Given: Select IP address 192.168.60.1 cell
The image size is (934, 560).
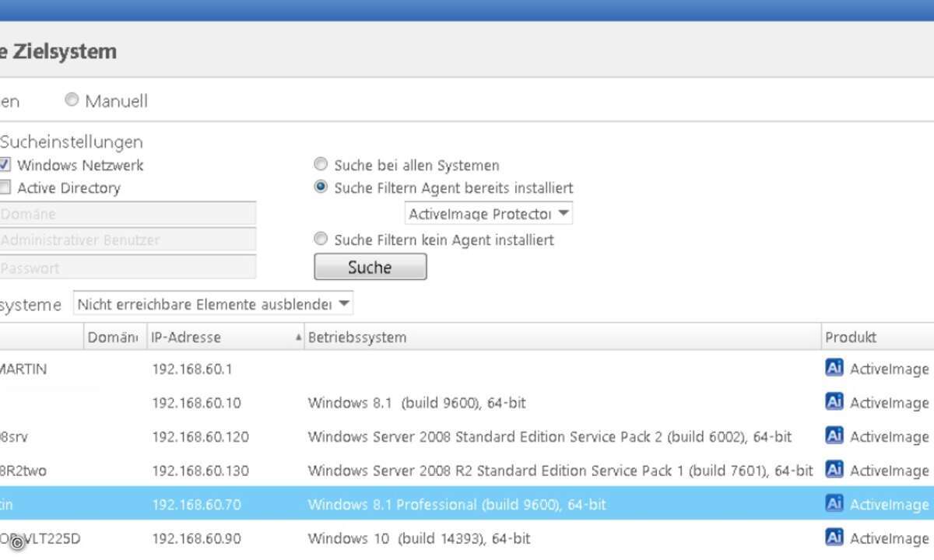Looking at the screenshot, I should (x=192, y=369).
